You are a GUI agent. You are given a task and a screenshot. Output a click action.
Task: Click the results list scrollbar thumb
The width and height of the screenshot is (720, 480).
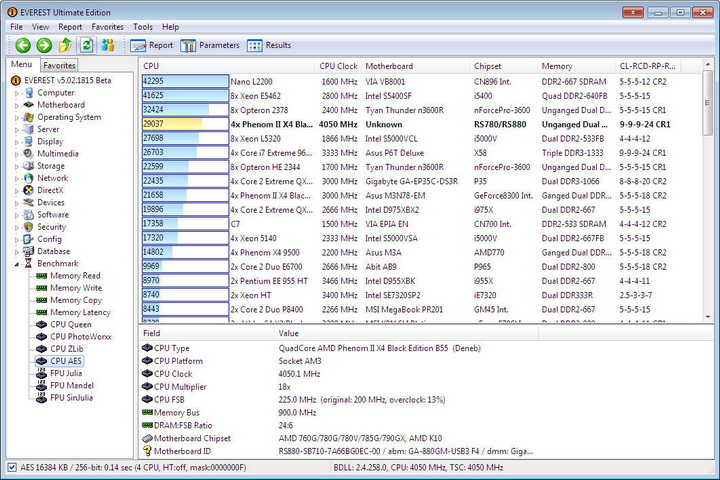click(x=708, y=103)
